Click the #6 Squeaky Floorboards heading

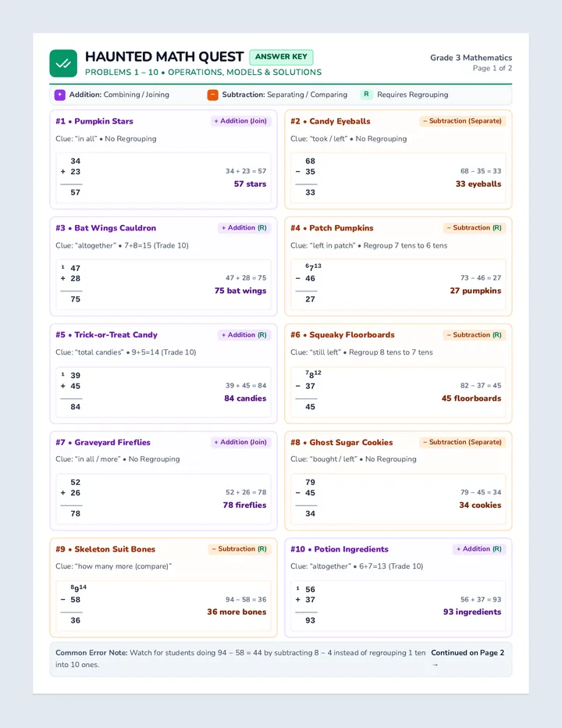343,335
